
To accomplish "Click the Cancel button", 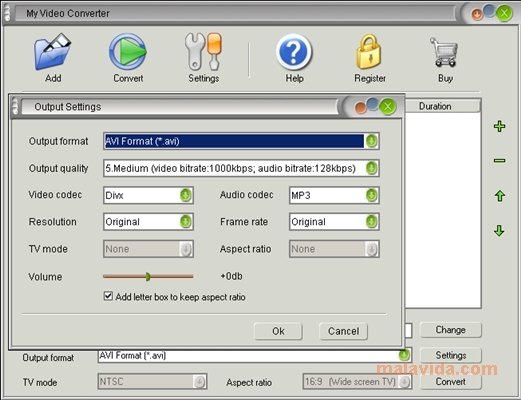I will (x=343, y=331).
